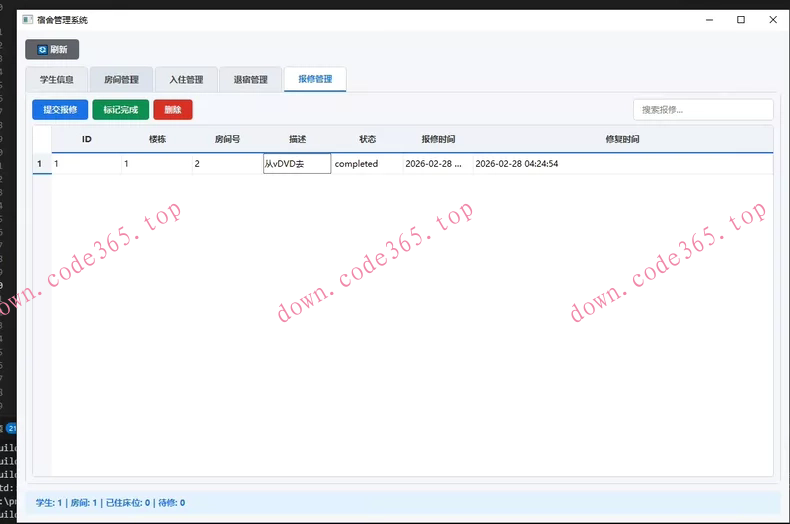Image resolution: width=790 pixels, height=524 pixels.
Task: Open the 房间管理 tab
Action: pos(121,80)
